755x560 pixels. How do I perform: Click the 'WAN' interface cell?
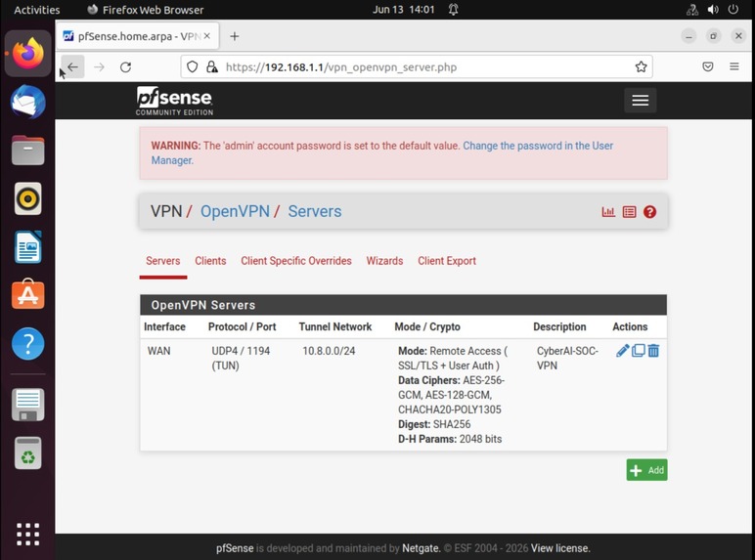[x=158, y=351]
